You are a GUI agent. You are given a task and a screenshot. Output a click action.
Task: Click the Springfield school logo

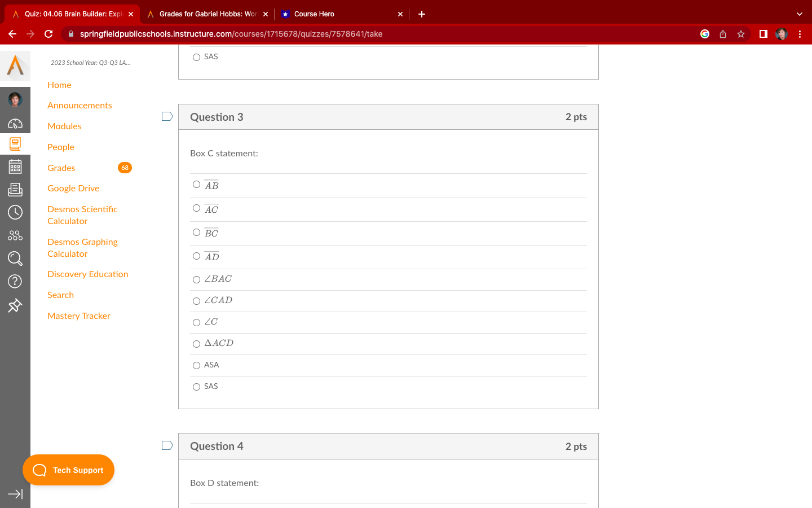(15, 65)
